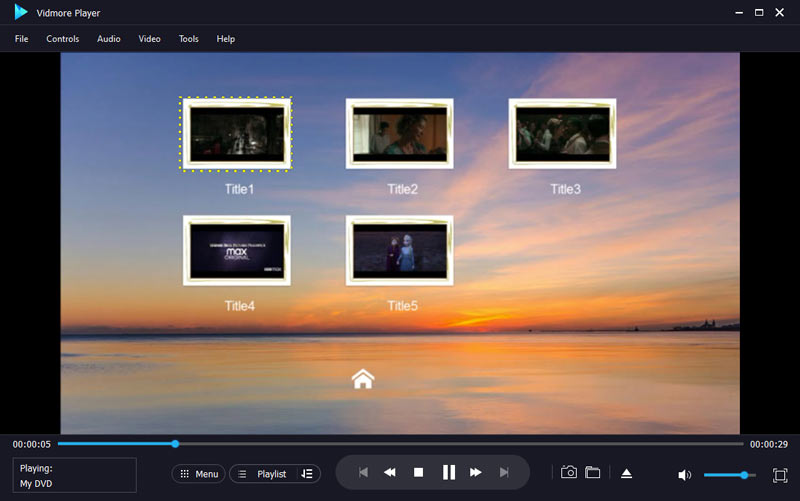Image resolution: width=800 pixels, height=501 pixels.
Task: Change the playlist sort order
Action: (x=307, y=474)
